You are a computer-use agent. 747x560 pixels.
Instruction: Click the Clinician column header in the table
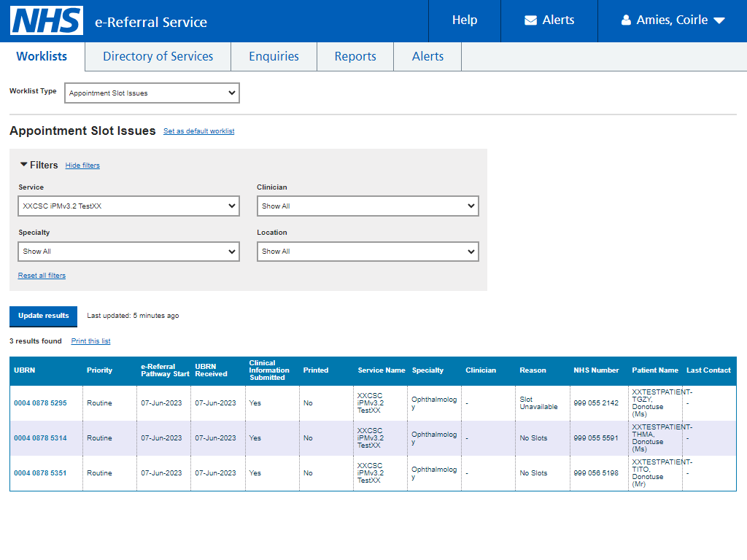coord(481,370)
